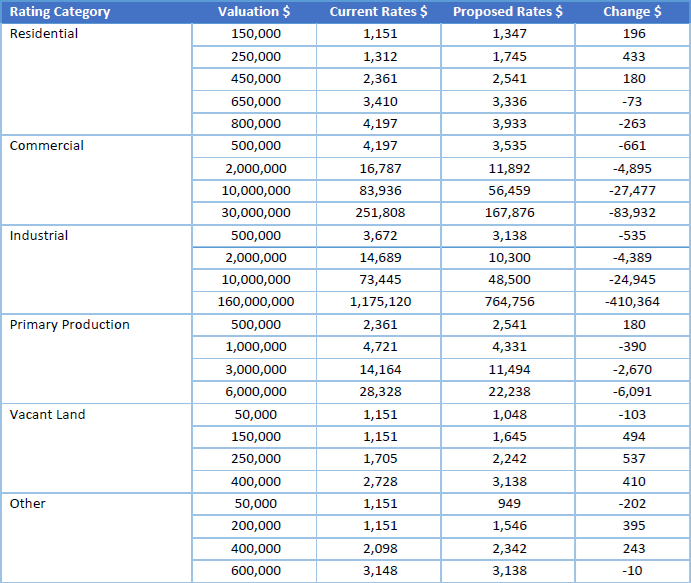Select the valuation 160,000,000 cell
This screenshot has height=583, width=691.
[256, 302]
